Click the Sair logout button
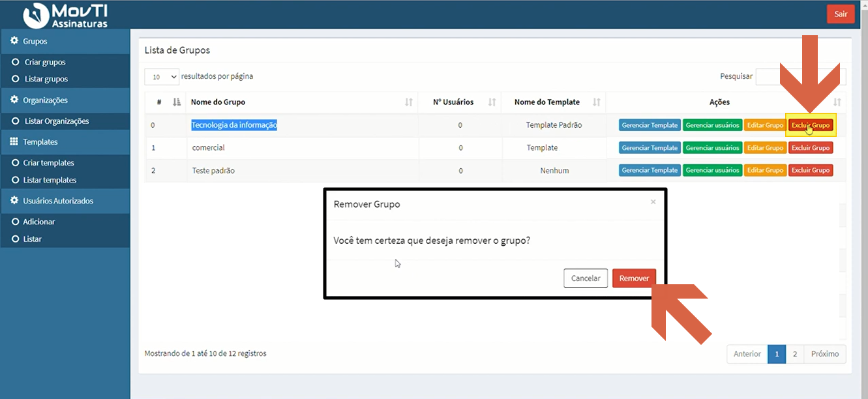The image size is (868, 399). (841, 14)
